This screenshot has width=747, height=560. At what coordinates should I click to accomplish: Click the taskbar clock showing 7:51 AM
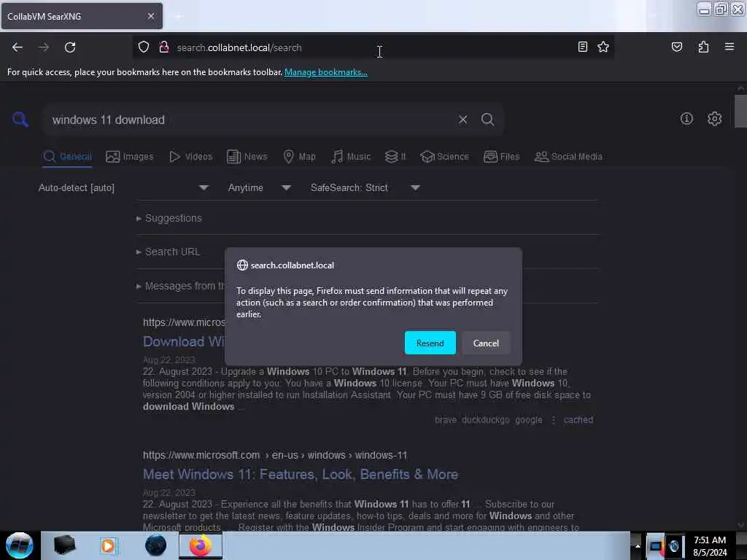point(710,545)
